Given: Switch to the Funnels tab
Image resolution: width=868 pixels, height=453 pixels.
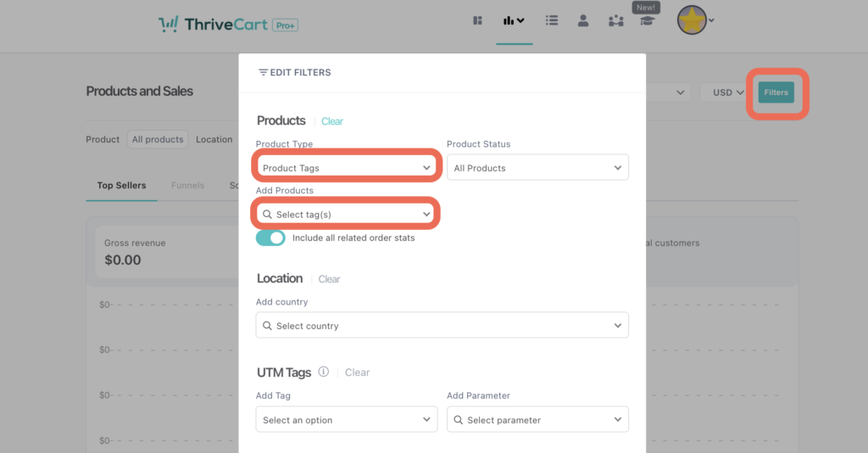Looking at the screenshot, I should click(x=187, y=185).
